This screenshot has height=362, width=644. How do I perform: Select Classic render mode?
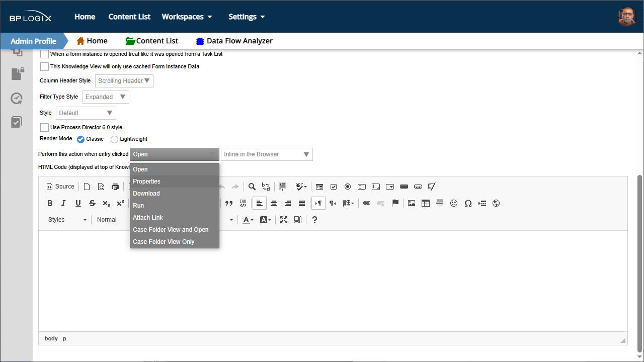click(80, 139)
